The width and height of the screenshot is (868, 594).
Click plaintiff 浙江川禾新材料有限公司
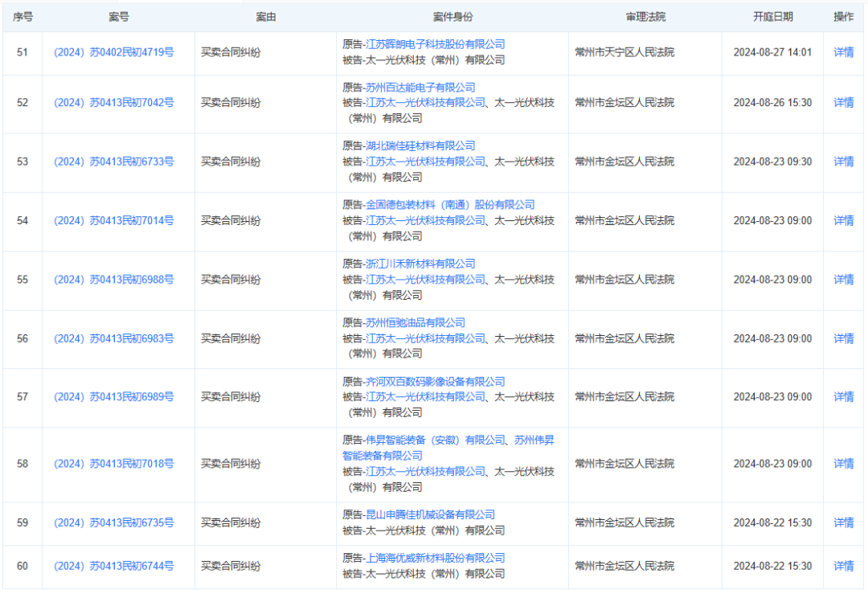click(x=420, y=264)
